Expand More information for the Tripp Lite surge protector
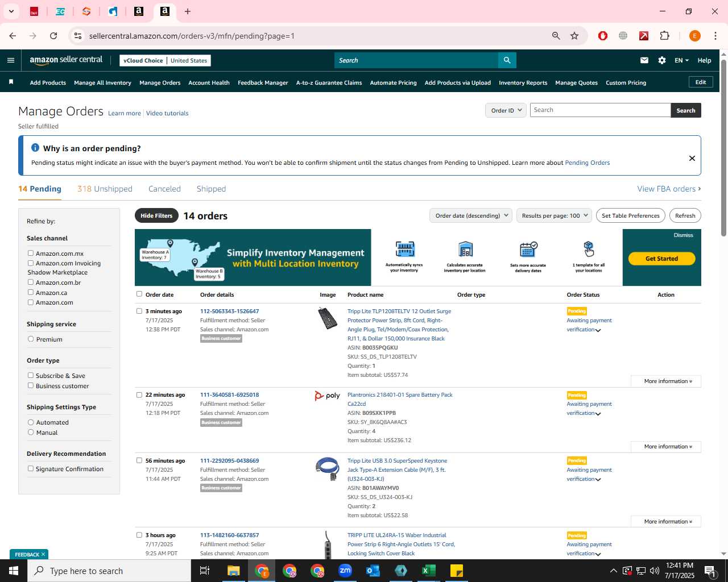This screenshot has width=728, height=582. click(x=666, y=381)
